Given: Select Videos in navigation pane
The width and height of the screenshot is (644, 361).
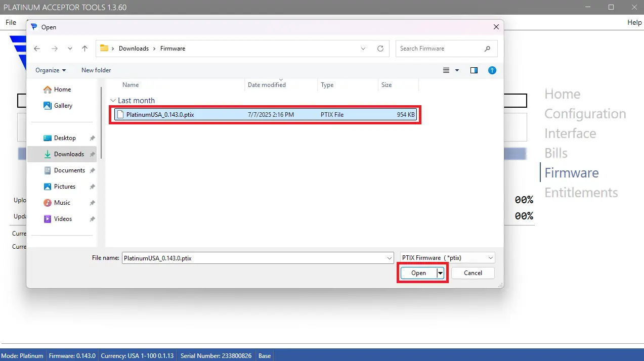Looking at the screenshot, I should [63, 219].
